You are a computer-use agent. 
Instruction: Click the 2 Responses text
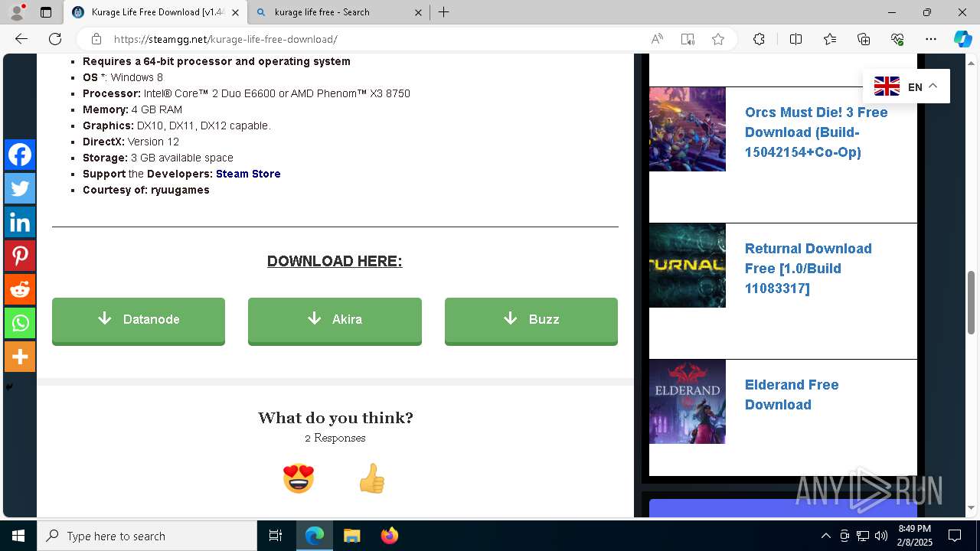[x=335, y=438]
